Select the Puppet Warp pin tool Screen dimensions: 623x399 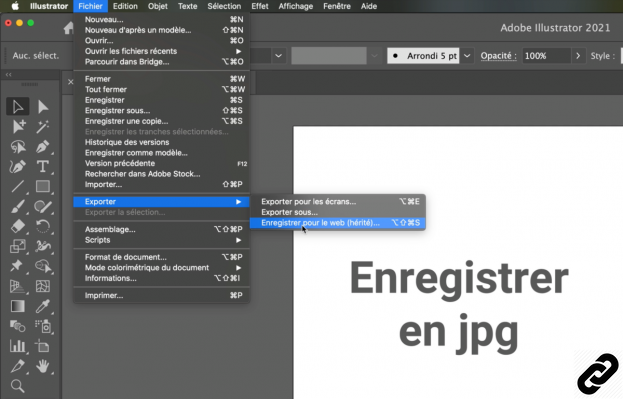tap(17, 266)
